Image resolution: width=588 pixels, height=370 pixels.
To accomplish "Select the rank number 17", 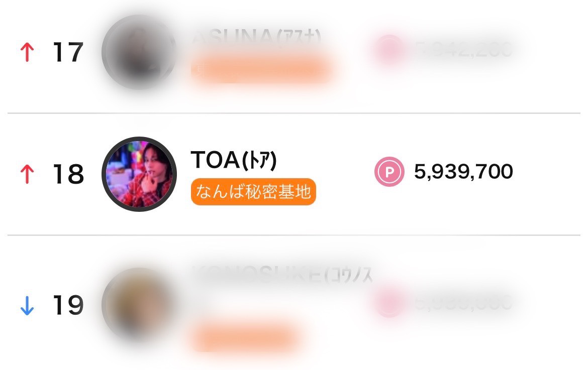I will click(68, 52).
